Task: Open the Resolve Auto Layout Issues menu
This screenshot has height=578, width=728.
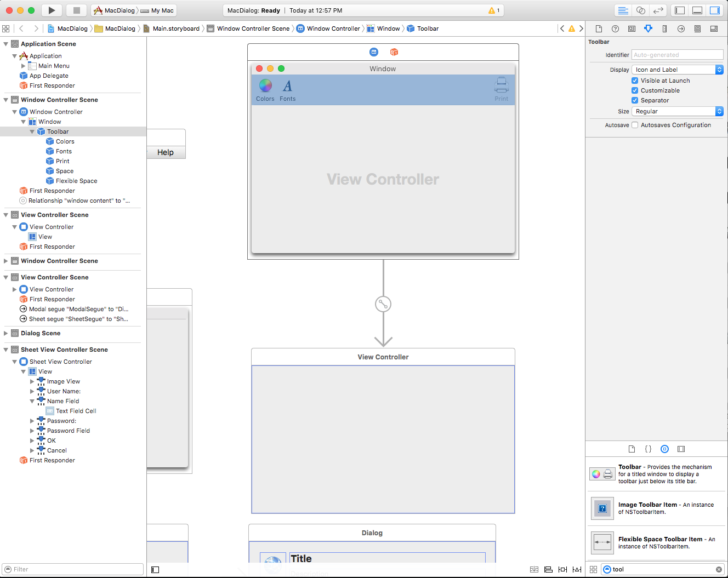Action: click(x=577, y=569)
